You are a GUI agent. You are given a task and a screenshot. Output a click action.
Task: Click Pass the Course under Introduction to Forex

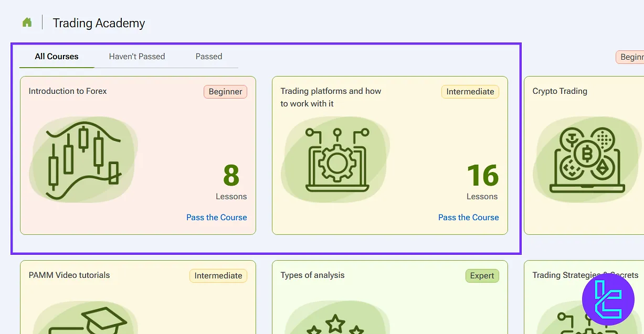point(216,218)
